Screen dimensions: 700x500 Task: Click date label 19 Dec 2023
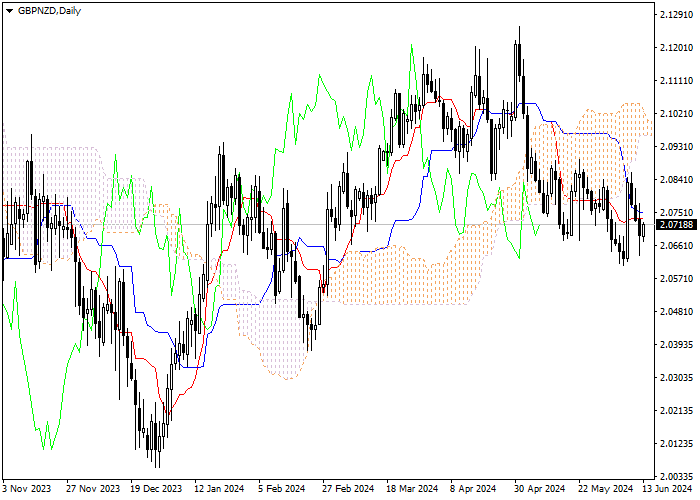157,489
